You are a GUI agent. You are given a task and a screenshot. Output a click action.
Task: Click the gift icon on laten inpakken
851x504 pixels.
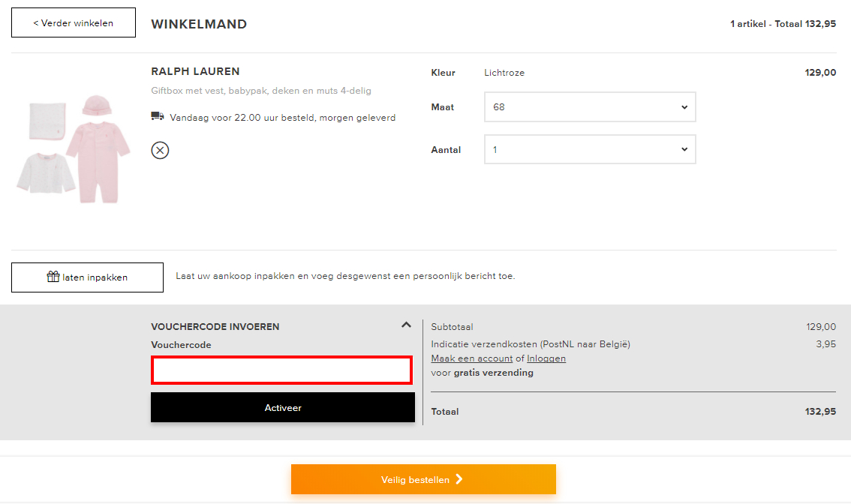point(53,277)
